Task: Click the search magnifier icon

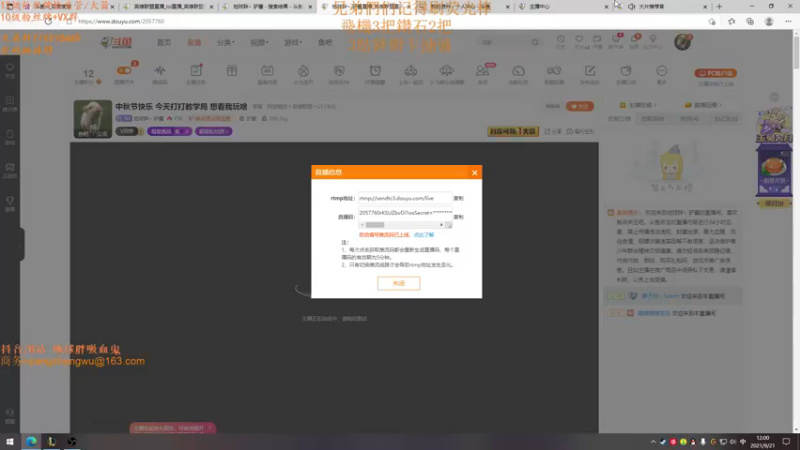Action: point(535,42)
